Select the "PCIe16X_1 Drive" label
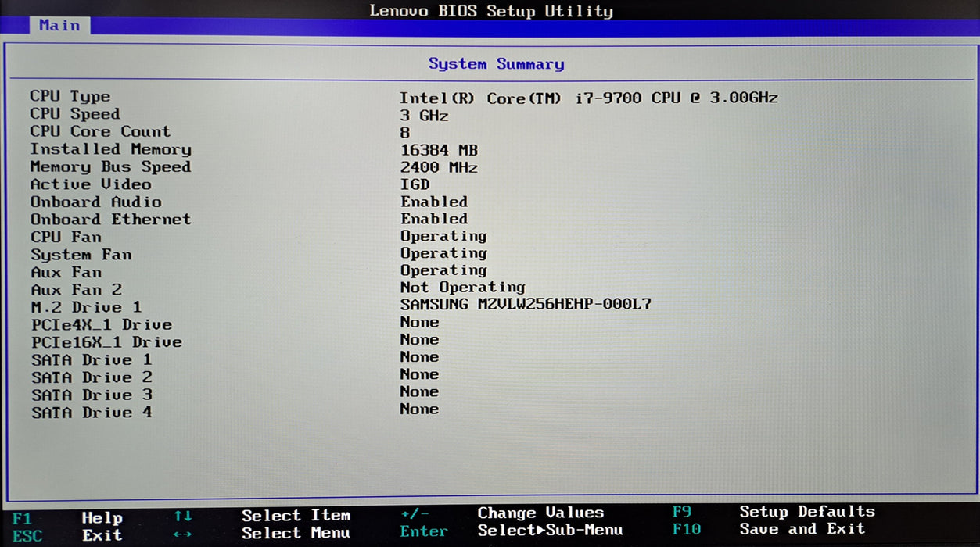This screenshot has height=547, width=980. coord(106,342)
